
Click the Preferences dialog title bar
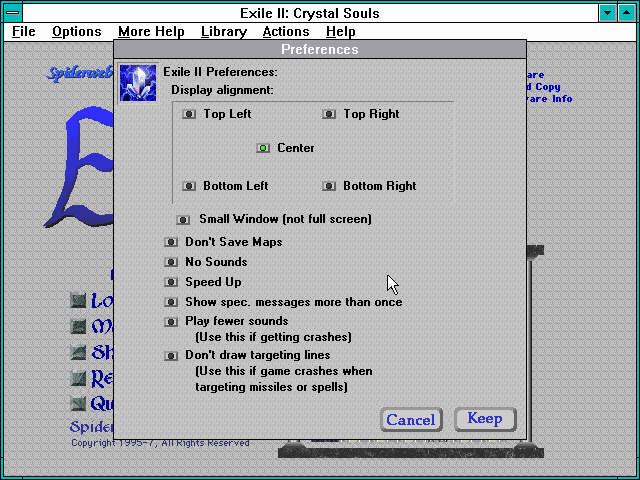[x=320, y=49]
